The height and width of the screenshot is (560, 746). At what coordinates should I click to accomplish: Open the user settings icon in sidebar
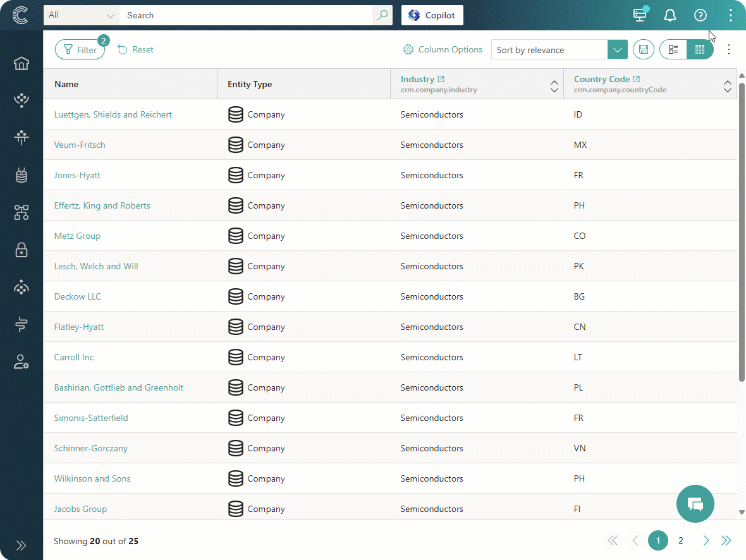(x=21, y=362)
